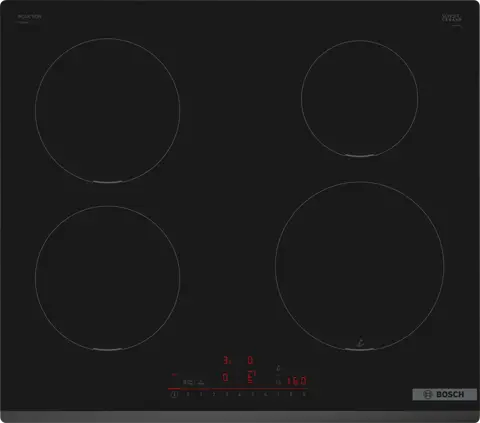Click the BOSCH logo badge
Viewport: 480px width, 423px height.
point(444,394)
